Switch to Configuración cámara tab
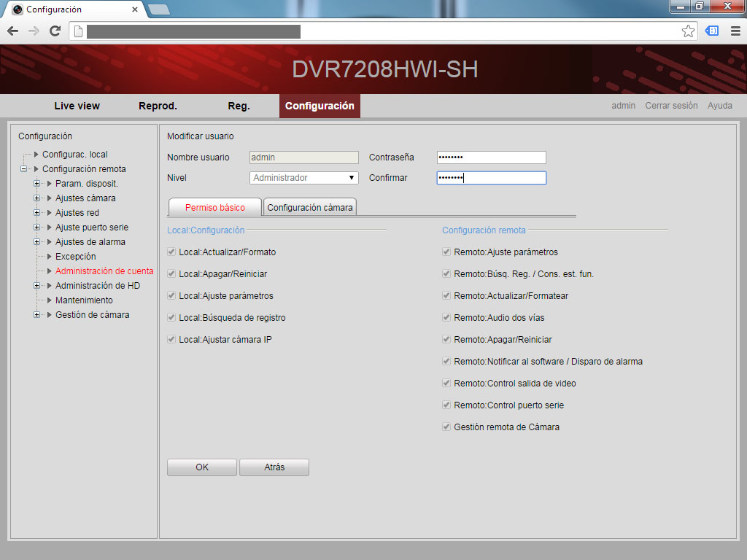 coord(309,207)
